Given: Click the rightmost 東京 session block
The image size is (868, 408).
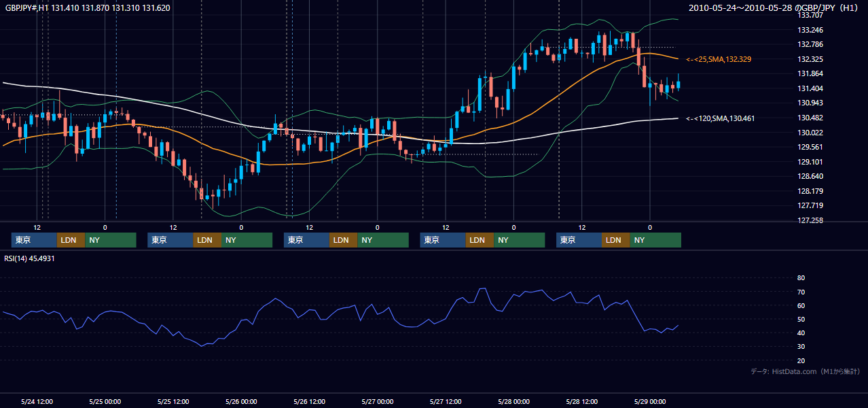Looking at the screenshot, I should 579,240.
